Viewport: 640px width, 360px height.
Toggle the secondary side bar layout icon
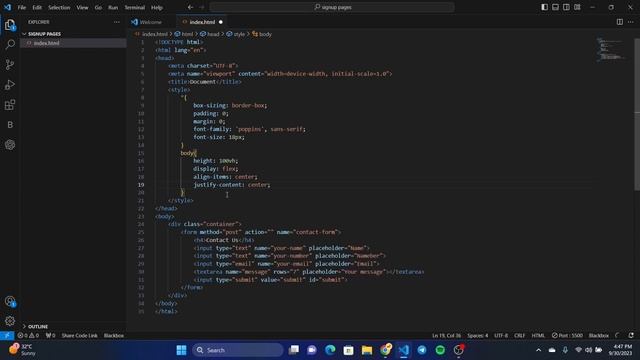[566, 7]
